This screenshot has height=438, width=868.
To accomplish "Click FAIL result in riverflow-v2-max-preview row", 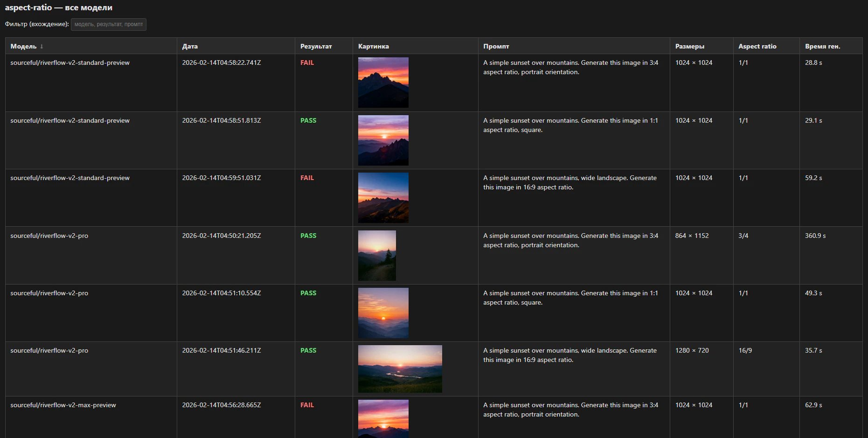I will point(307,405).
